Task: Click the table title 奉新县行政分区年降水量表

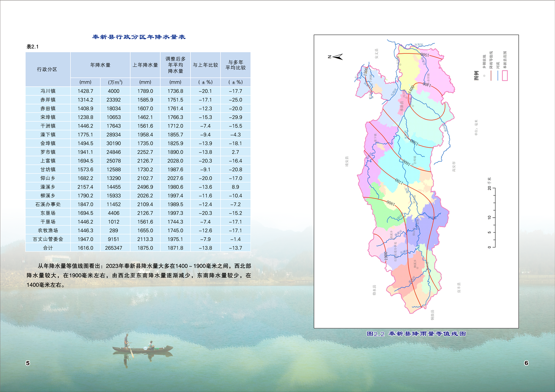Action: (x=138, y=37)
